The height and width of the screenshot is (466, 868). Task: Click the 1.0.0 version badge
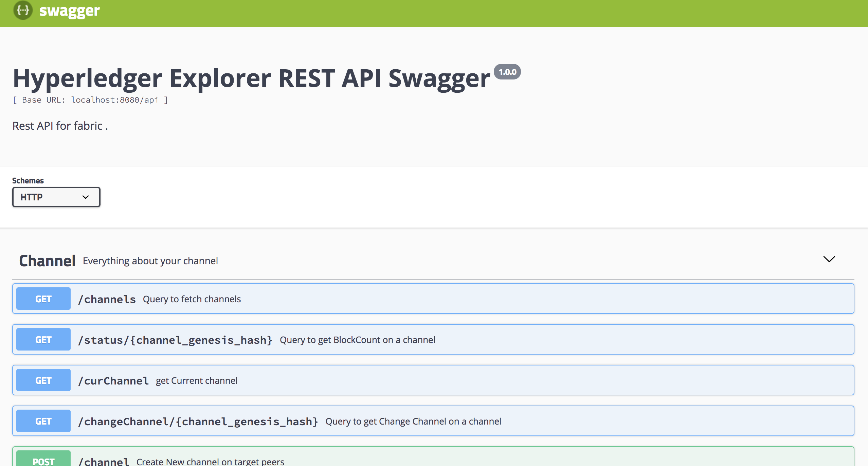click(x=507, y=72)
